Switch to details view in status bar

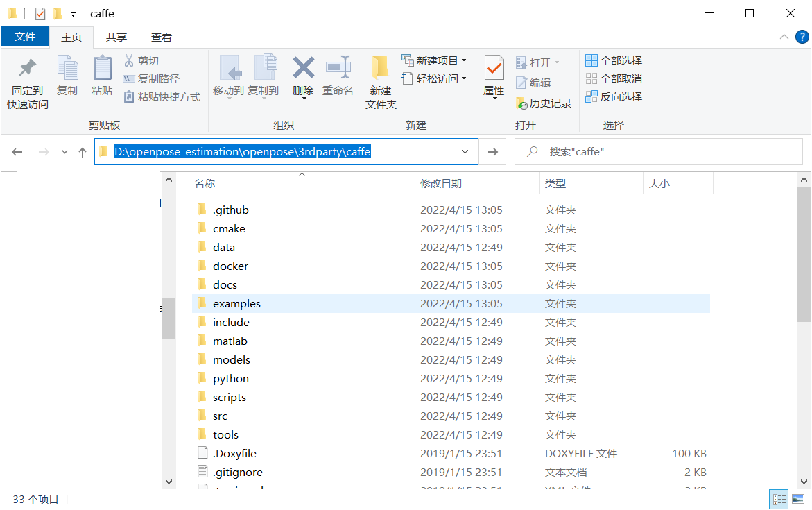pyautogui.click(x=779, y=499)
